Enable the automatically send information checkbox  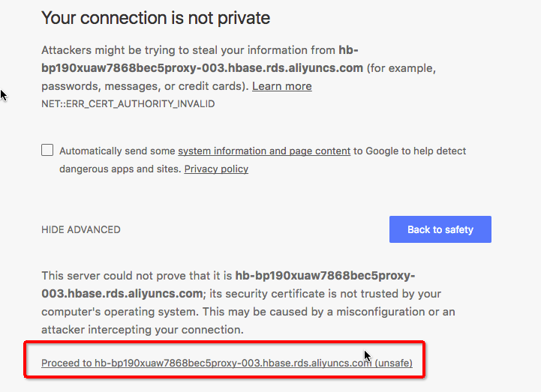pos(47,150)
